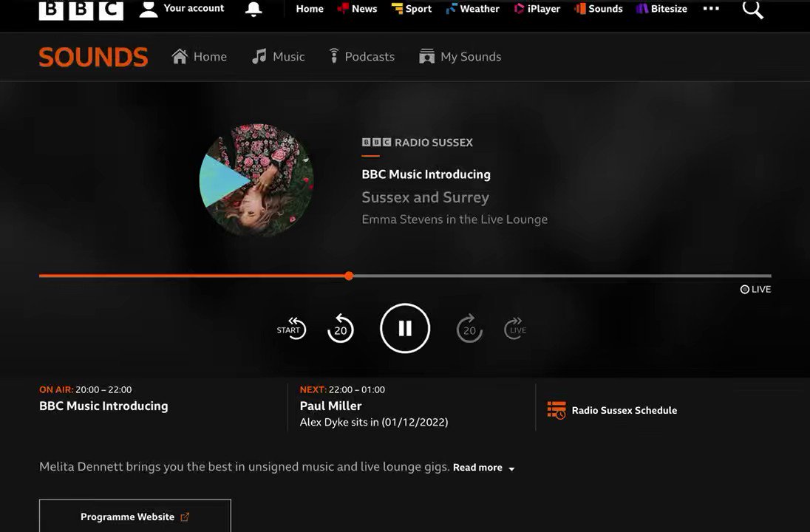Click the orange SOUNDS logo

pyautogui.click(x=94, y=57)
